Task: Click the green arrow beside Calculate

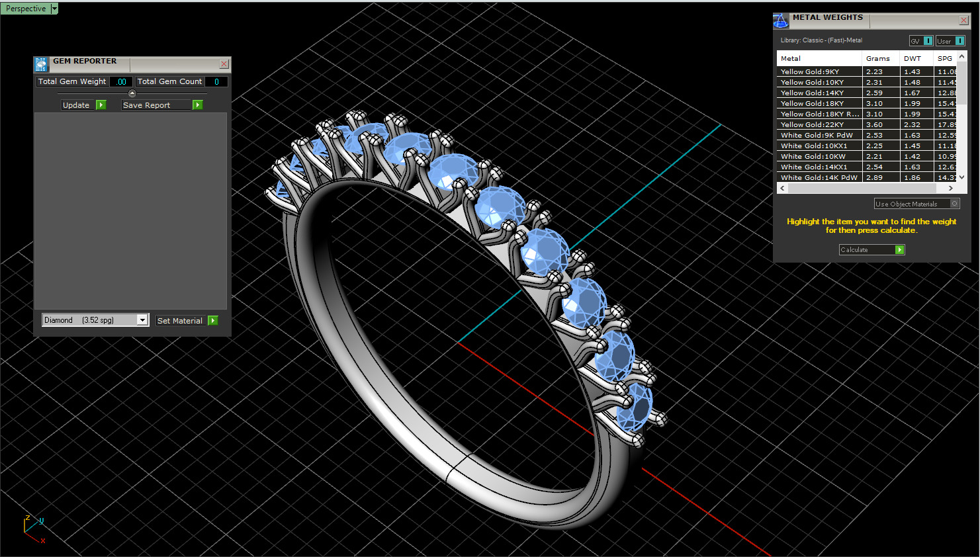Action: pyautogui.click(x=900, y=250)
